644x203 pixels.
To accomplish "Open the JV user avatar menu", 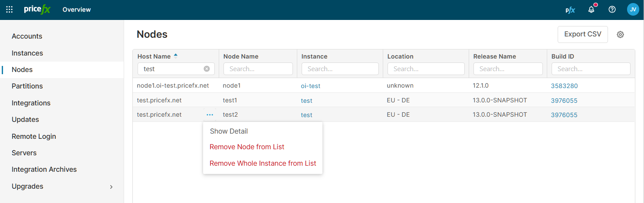I will (633, 10).
